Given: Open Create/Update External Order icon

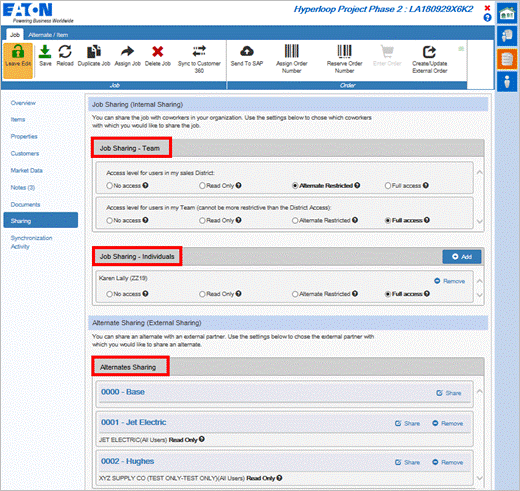Looking at the screenshot, I should tap(429, 52).
